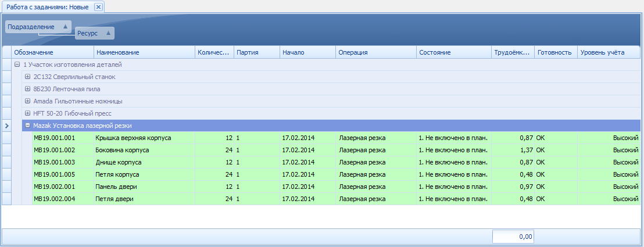The height and width of the screenshot is (247, 644).
Task: Click trudoёмкость value 0,97
Action: [x=513, y=187]
